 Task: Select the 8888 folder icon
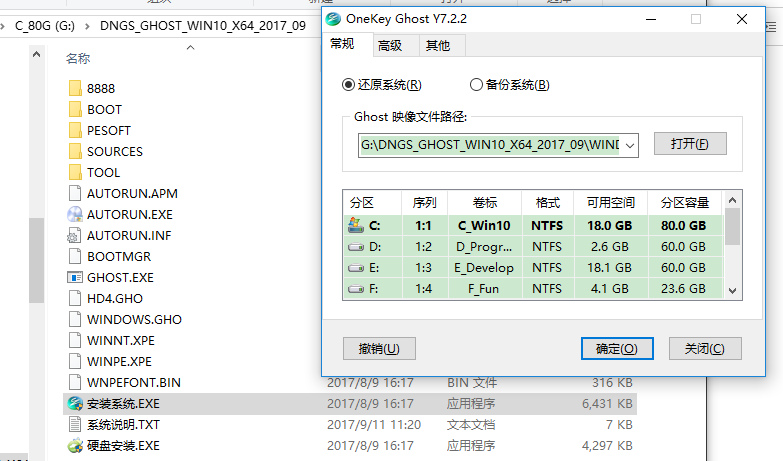click(x=75, y=88)
